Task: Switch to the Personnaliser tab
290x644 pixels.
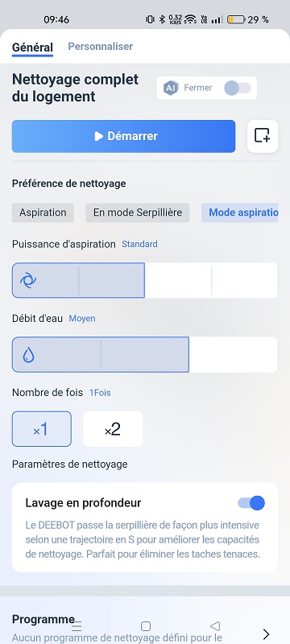Action: tap(100, 47)
